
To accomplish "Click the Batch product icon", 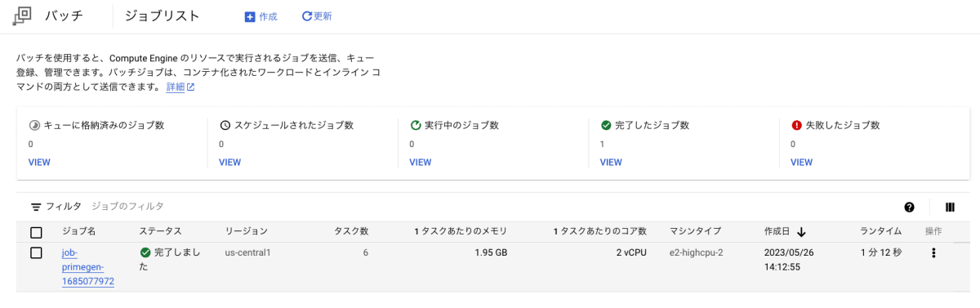I will [x=24, y=16].
